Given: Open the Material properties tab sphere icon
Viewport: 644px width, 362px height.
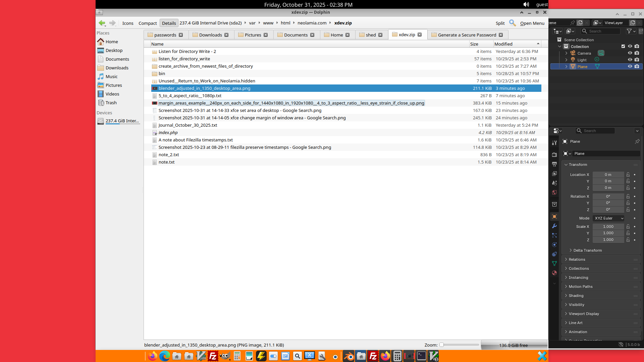Looking at the screenshot, I should pos(554,273).
